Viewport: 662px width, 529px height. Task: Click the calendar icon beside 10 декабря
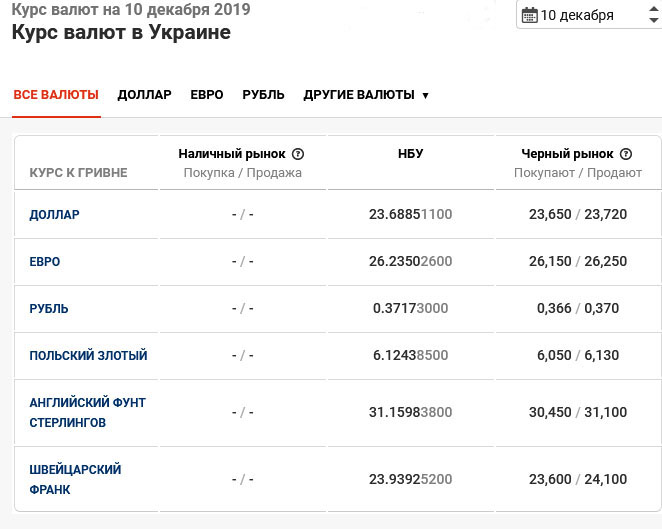coord(530,15)
